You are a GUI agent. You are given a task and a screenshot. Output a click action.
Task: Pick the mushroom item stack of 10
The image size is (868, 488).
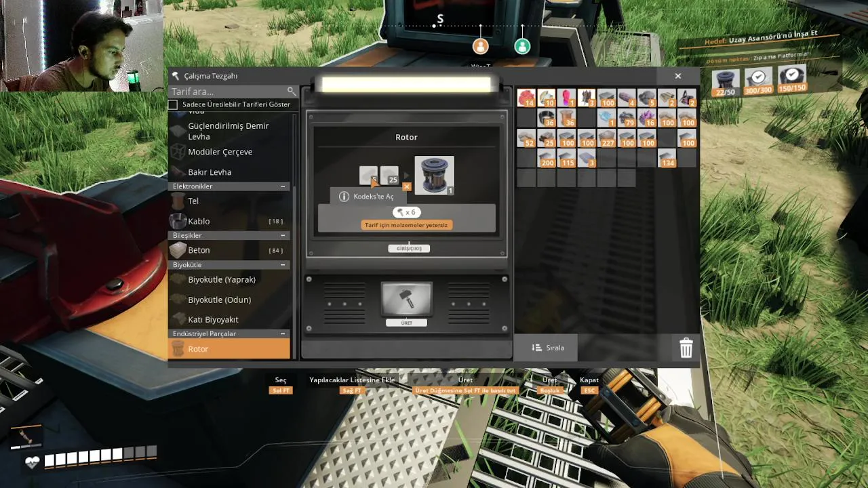coord(547,98)
